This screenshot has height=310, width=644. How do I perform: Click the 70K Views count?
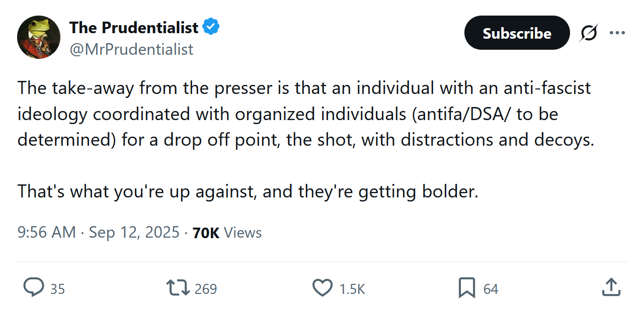click(227, 233)
